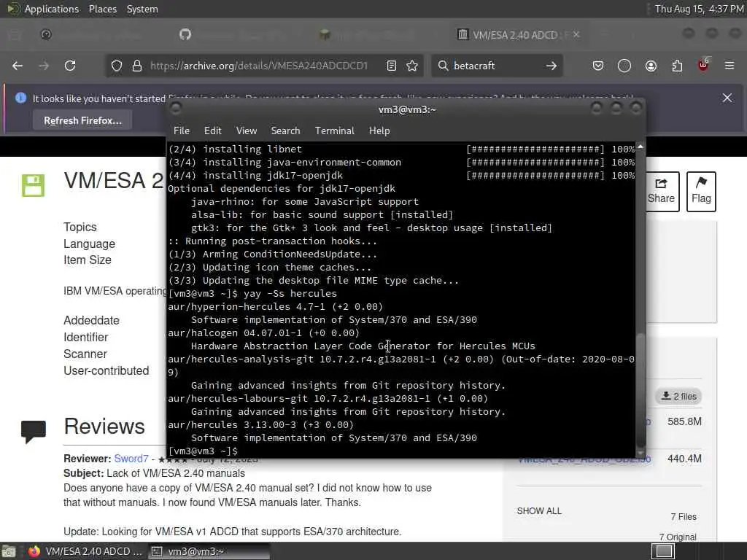Click the Refresh Firefox button

click(82, 120)
